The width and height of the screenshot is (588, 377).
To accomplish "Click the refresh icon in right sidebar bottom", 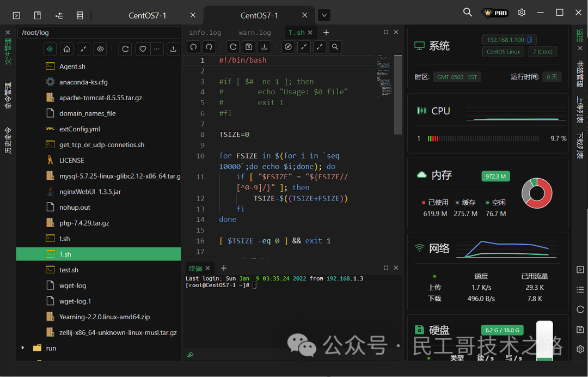I will (x=580, y=309).
